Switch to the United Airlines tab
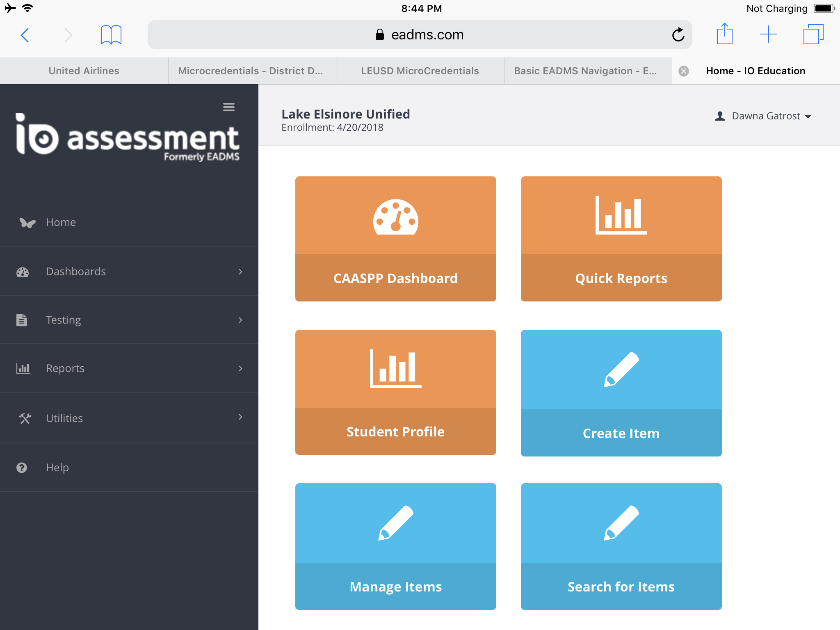840x630 pixels. [x=84, y=71]
